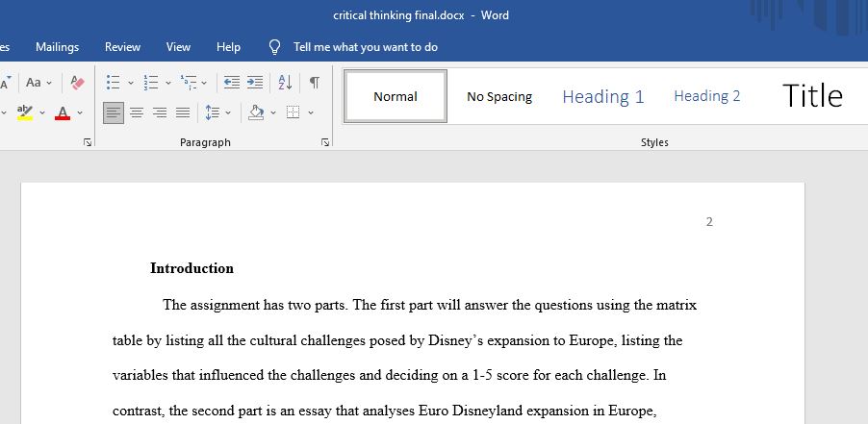The width and height of the screenshot is (868, 424).
Task: Open the Change Case dropdown arrow
Action: point(49,83)
